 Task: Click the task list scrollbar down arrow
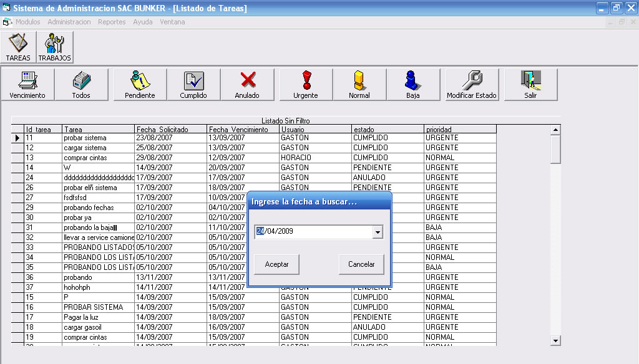(555, 340)
